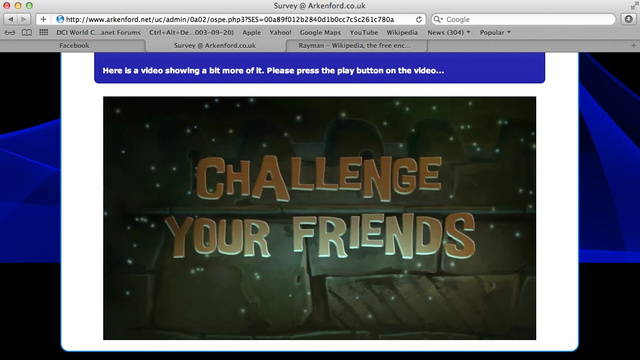The image size is (640, 360).
Task: Open the YouTube bookmark
Action: click(x=364, y=32)
